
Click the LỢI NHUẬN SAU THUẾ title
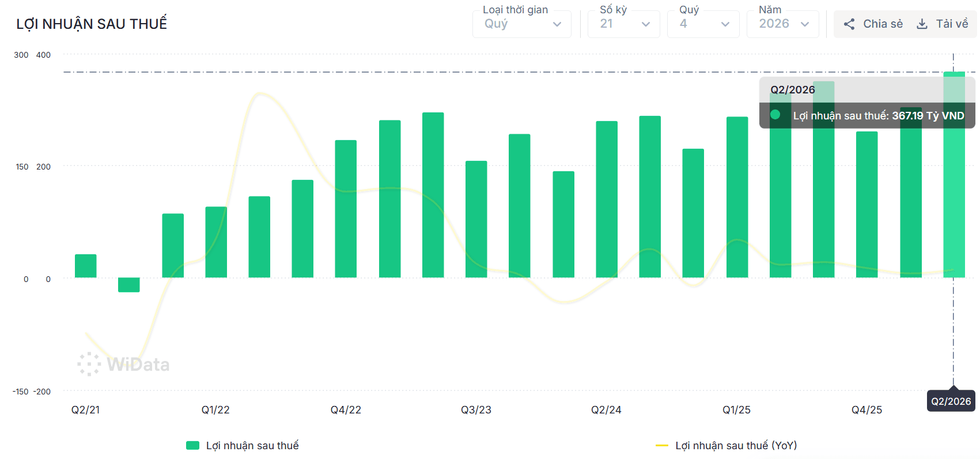coord(92,24)
